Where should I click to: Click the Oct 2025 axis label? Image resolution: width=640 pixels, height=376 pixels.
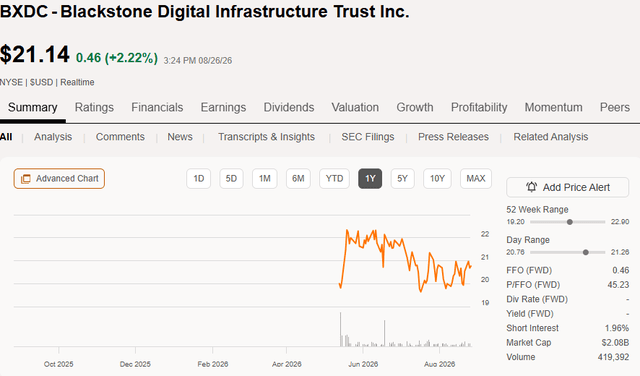(59, 364)
